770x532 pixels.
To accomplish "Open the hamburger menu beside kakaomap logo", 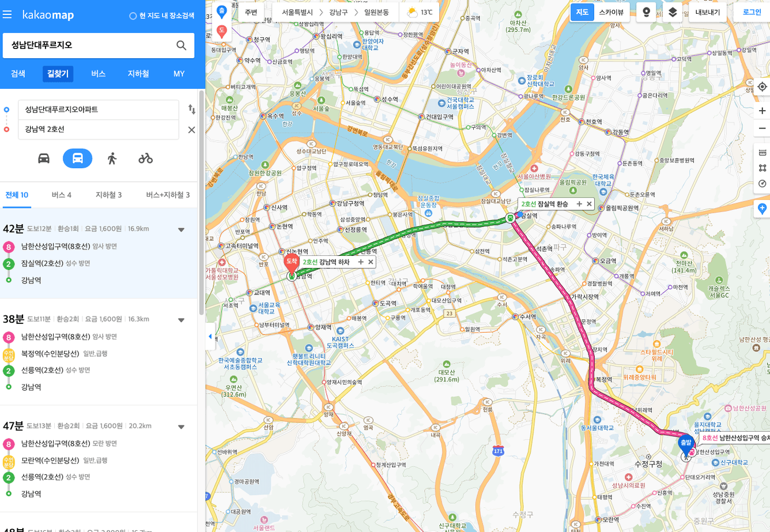I will tap(7, 14).
